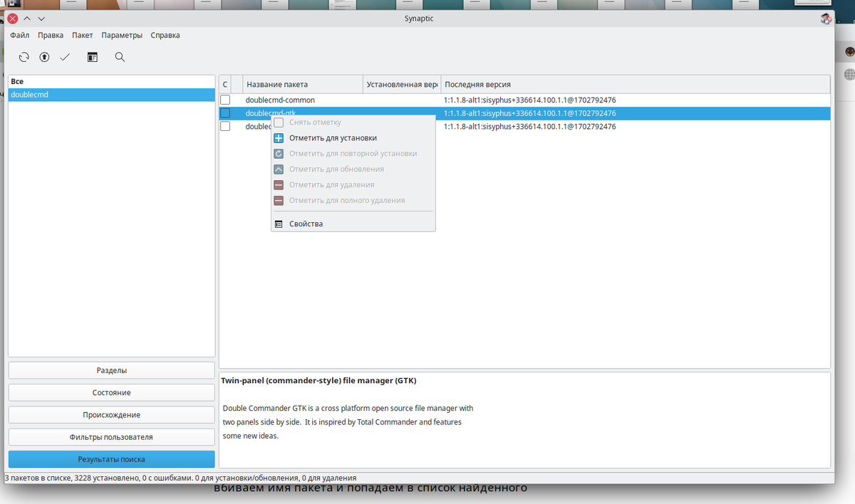
Task: Click the Synaptic icon in title bar corner
Action: coord(826,19)
